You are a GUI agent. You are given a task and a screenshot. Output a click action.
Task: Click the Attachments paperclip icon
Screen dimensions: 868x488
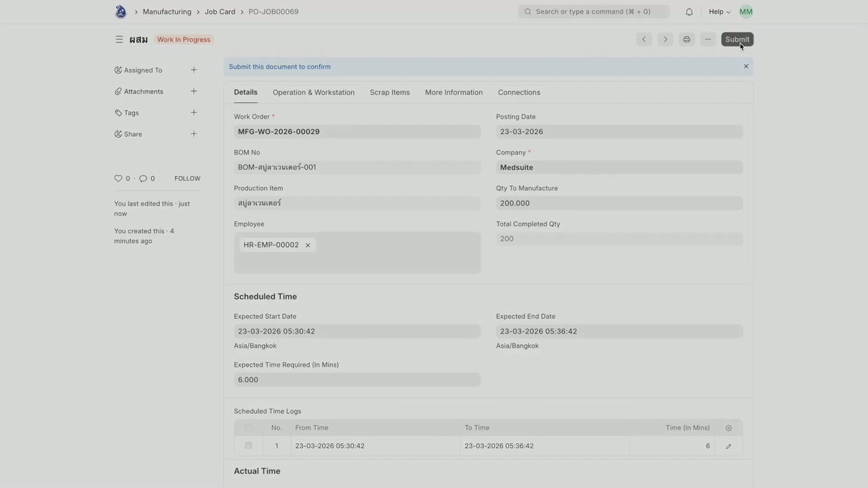118,91
